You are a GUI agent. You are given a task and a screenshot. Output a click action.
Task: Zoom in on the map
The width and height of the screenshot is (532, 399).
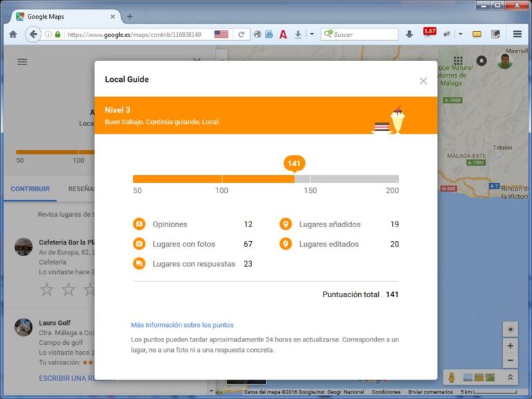pos(510,346)
